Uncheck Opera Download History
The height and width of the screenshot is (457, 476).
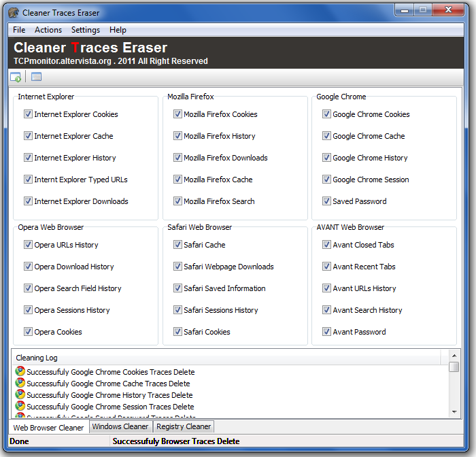pyautogui.click(x=28, y=267)
